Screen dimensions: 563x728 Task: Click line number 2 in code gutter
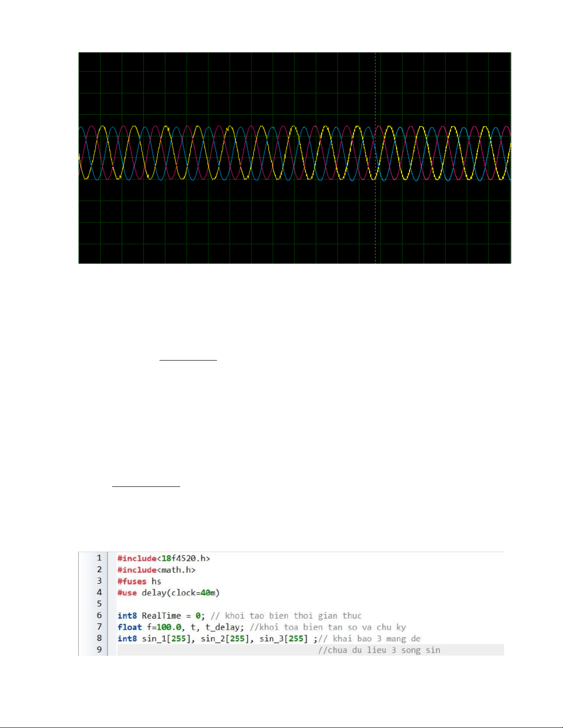pos(99,570)
